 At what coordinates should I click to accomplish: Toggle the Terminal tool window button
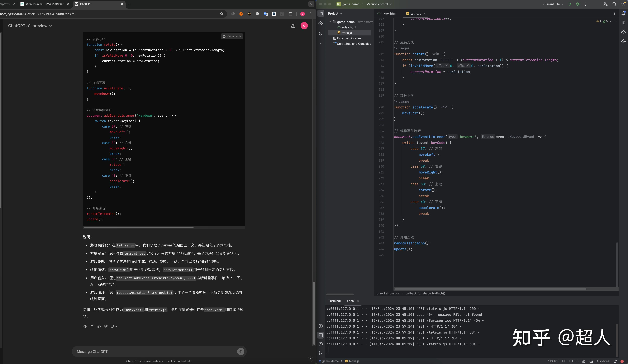320,335
